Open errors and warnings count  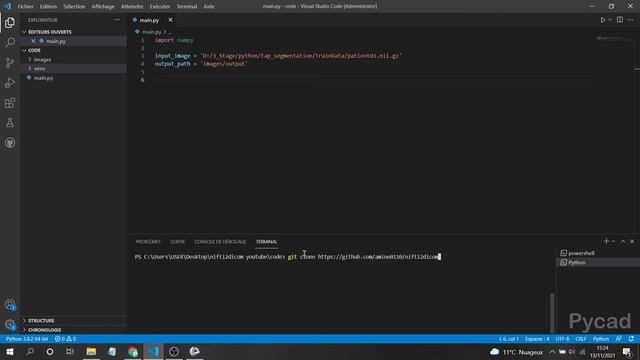(65, 339)
